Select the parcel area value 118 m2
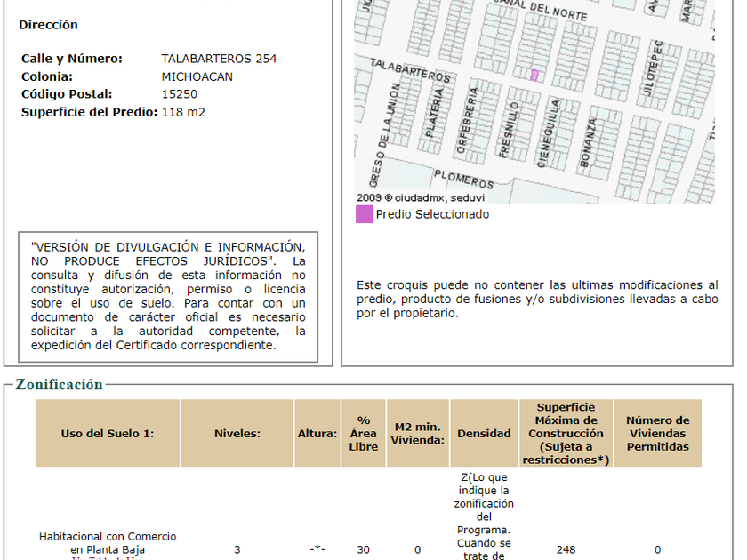The width and height of the screenshot is (747, 560). pos(183,112)
